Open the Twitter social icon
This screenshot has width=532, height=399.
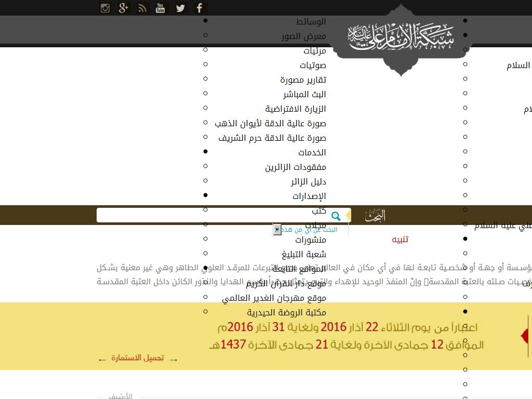click(x=180, y=8)
